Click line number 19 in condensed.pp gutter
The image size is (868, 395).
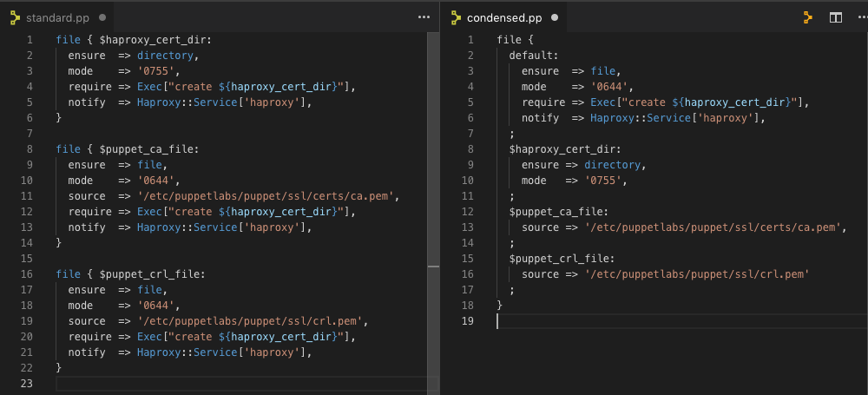467,320
